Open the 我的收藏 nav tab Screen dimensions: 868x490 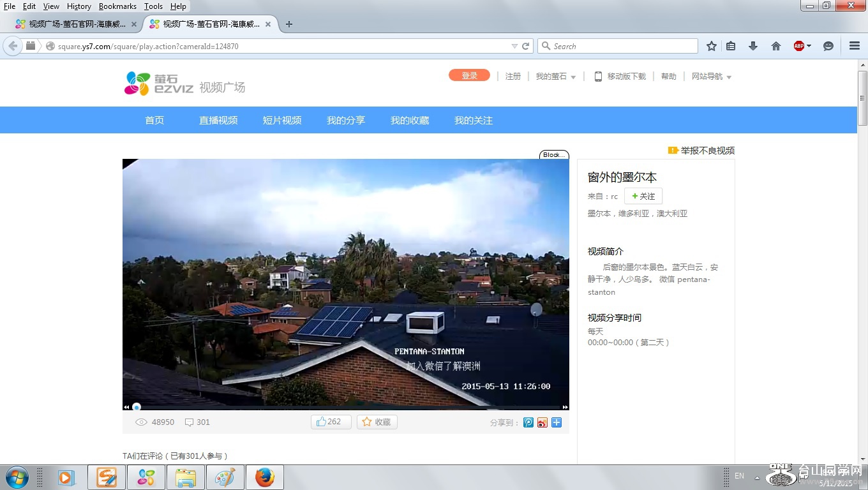(x=410, y=120)
